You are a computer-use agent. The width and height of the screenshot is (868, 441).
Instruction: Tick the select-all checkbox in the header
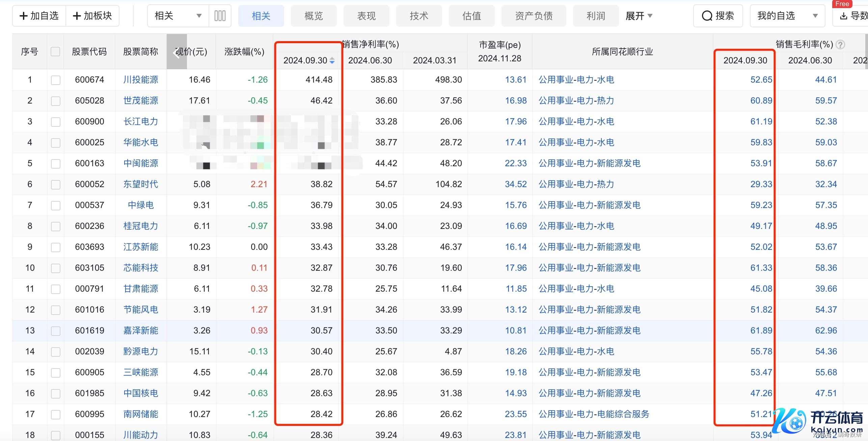(55, 52)
